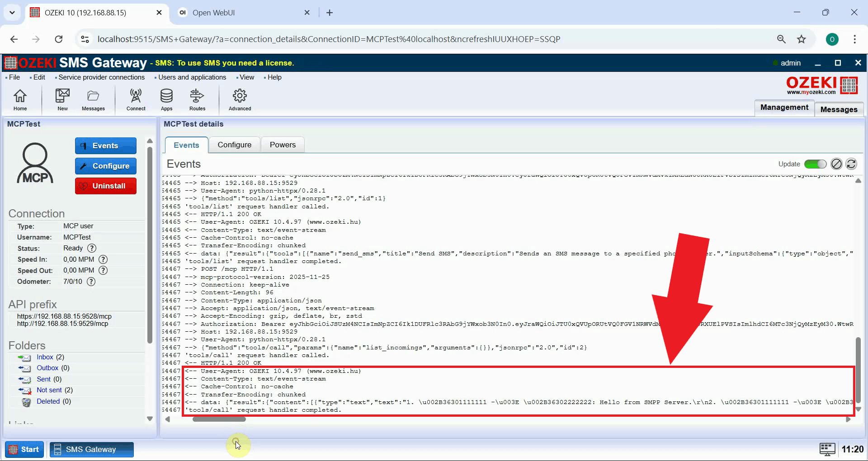Click the clear events icon
The width and height of the screenshot is (868, 461).
pos(836,164)
